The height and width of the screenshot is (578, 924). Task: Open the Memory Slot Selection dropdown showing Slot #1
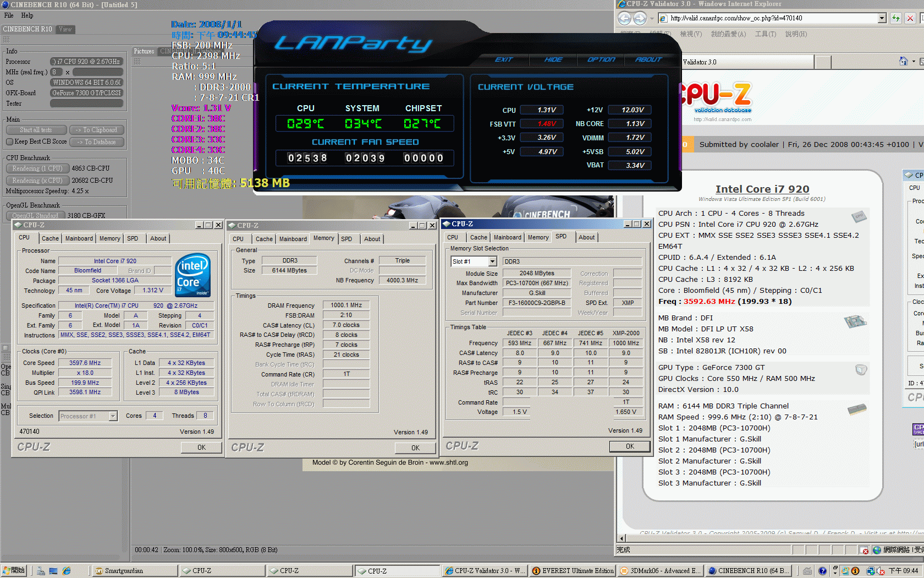(493, 261)
